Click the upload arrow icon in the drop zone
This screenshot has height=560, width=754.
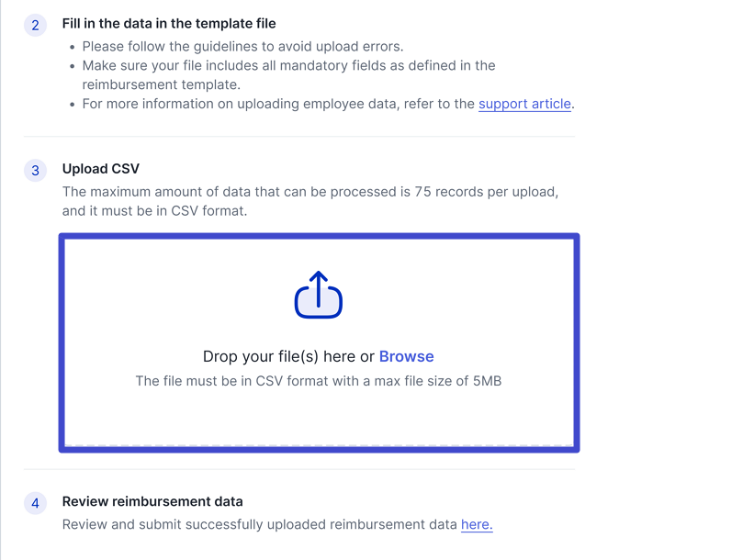[x=319, y=295]
